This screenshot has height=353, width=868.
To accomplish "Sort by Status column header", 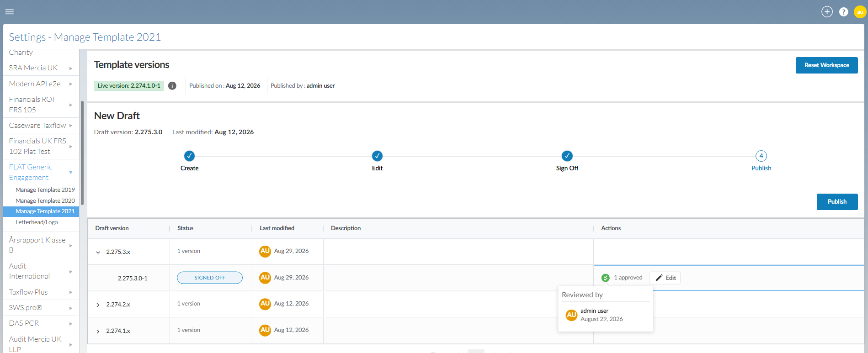I will [186, 228].
